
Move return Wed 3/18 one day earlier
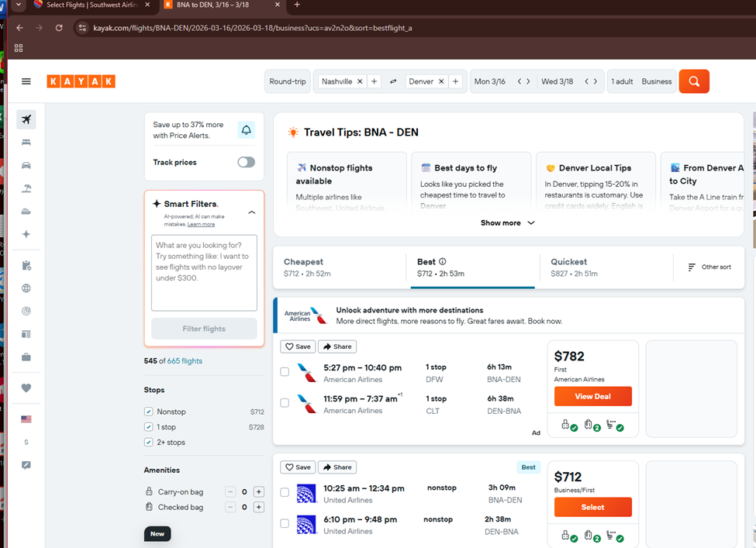[586, 81]
